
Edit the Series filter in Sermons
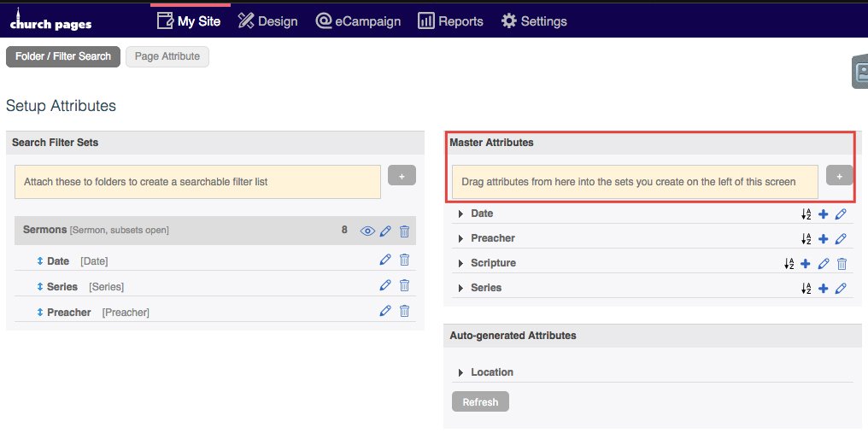(386, 286)
